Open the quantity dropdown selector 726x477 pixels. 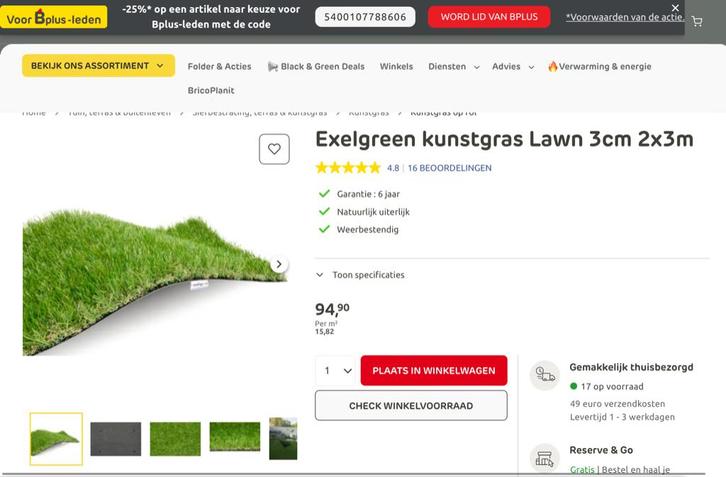point(336,371)
